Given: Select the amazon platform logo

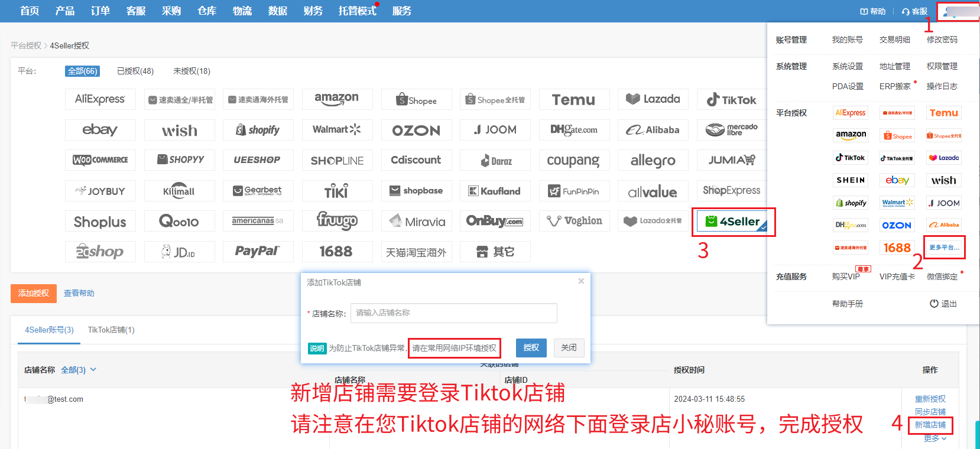Looking at the screenshot, I should click(x=337, y=99).
